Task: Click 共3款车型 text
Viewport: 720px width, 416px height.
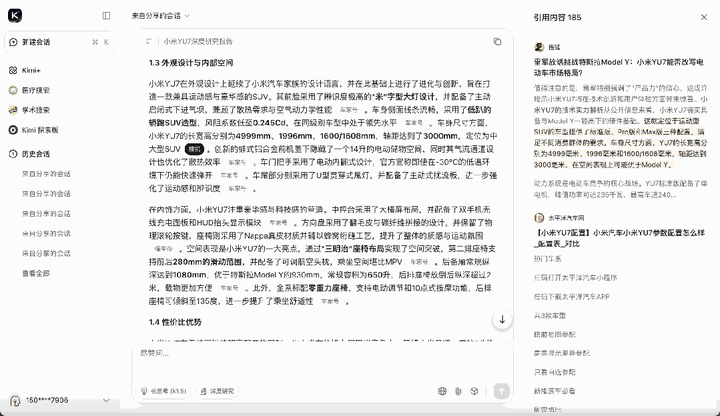Action: [x=550, y=315]
